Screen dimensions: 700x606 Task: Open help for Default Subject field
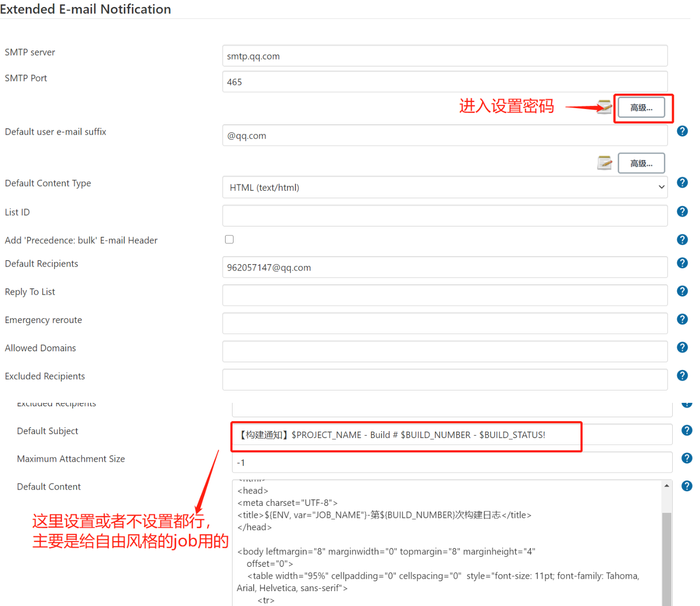[x=687, y=430]
